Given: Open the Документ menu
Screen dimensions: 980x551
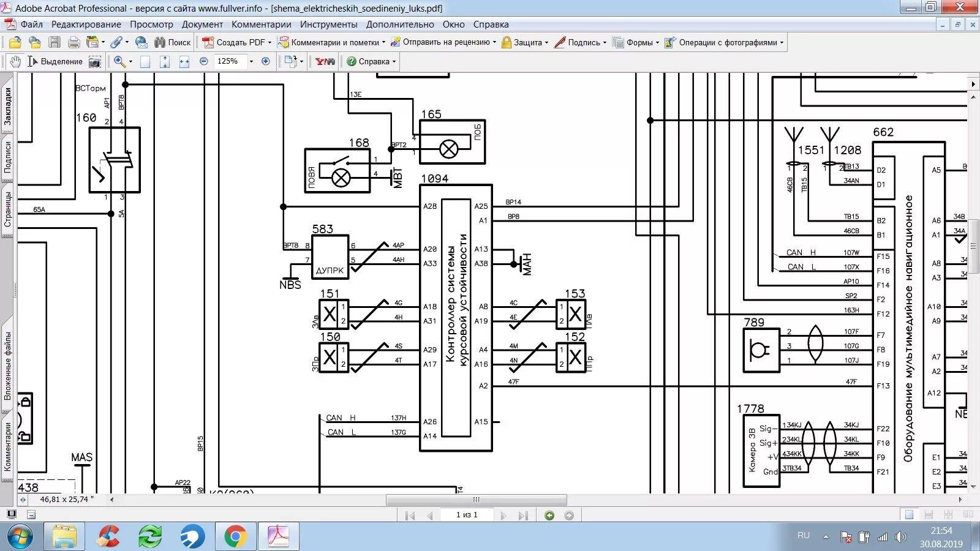Looking at the screenshot, I should coord(202,24).
